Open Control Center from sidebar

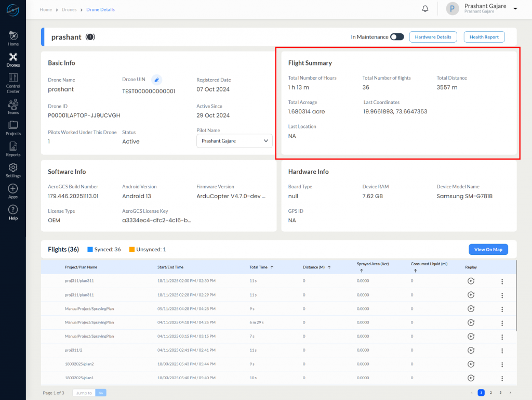tap(13, 83)
